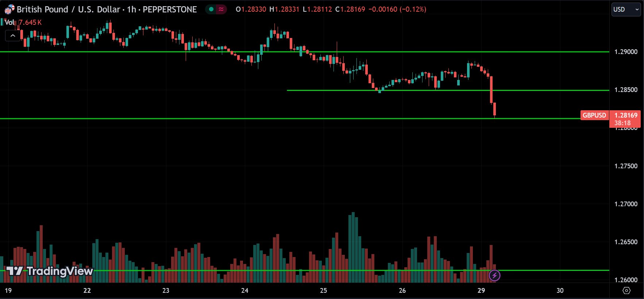Click the current price 1.28169 label
Image resolution: width=644 pixels, height=299 pixels.
tap(626, 115)
